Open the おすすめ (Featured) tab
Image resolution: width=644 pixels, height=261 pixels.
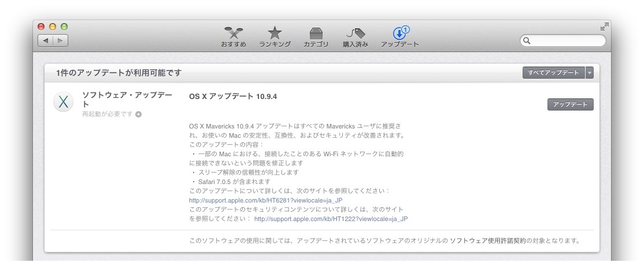pos(234,38)
